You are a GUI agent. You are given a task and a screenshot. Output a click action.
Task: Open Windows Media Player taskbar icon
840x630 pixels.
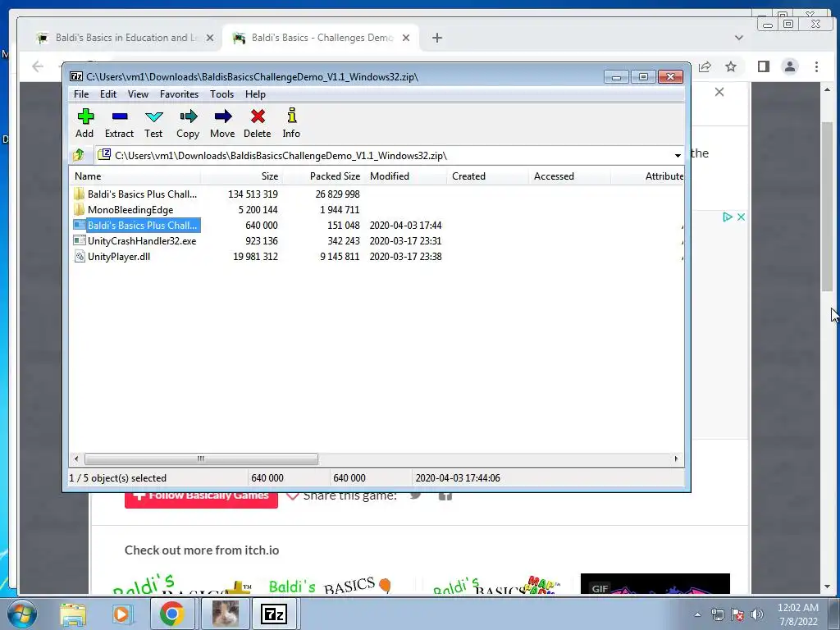pyautogui.click(x=121, y=614)
